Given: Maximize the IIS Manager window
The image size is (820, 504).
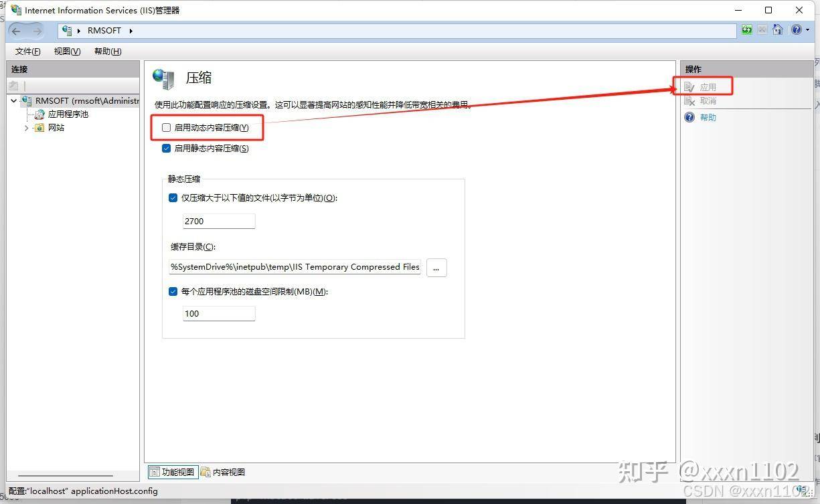Looking at the screenshot, I should [768, 10].
